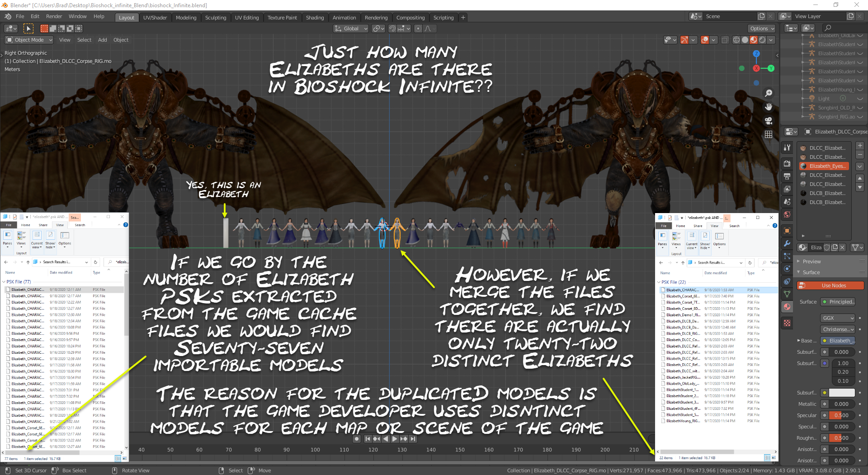Toggle proportional editing
The width and height of the screenshot is (868, 475).
[418, 28]
